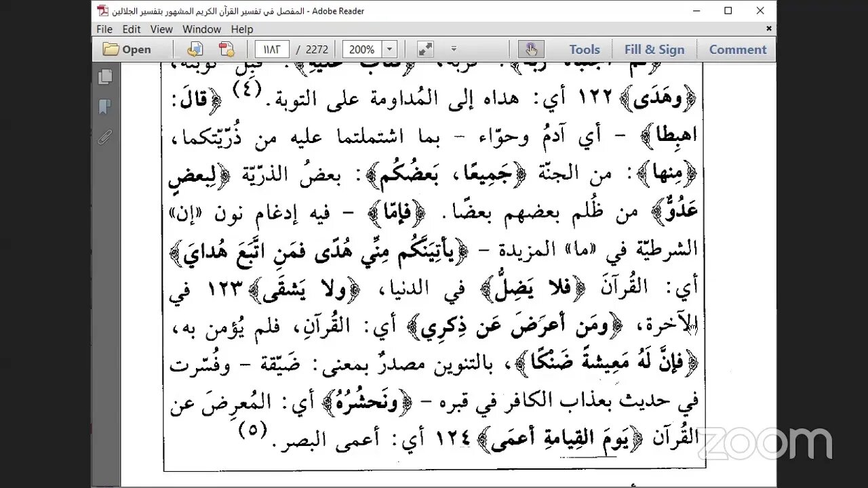Click footnote marker (٥) in the text
This screenshot has height=488, width=868.
coord(253,430)
